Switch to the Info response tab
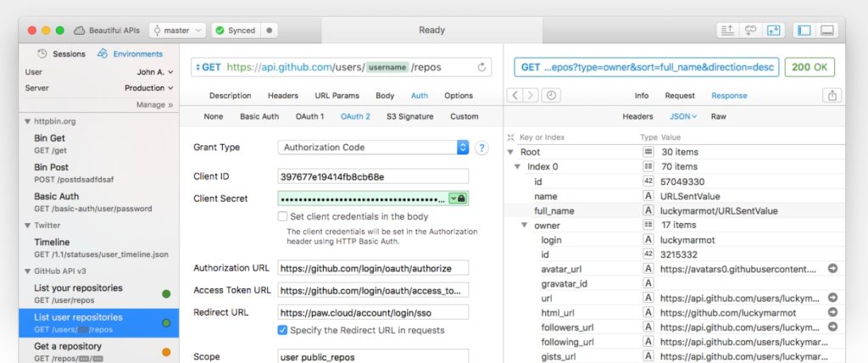 point(642,96)
